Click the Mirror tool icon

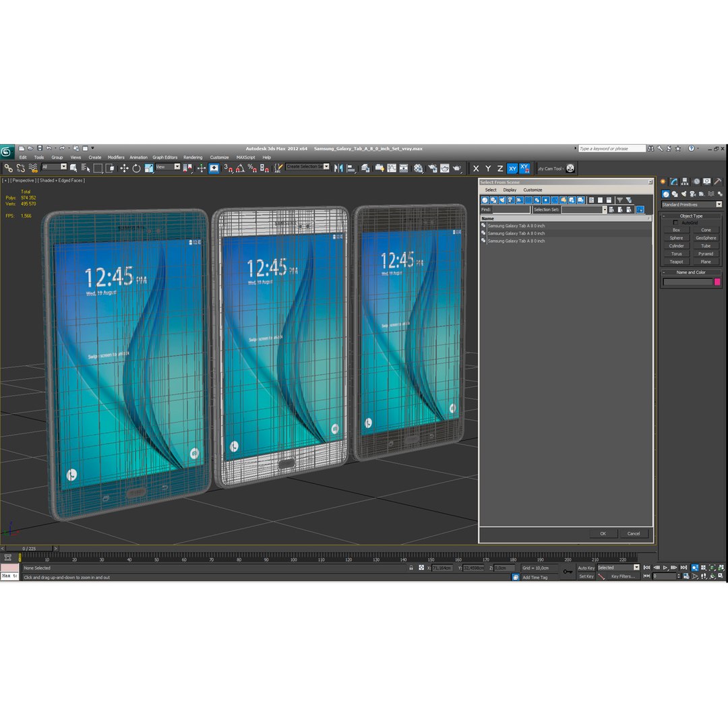338,168
